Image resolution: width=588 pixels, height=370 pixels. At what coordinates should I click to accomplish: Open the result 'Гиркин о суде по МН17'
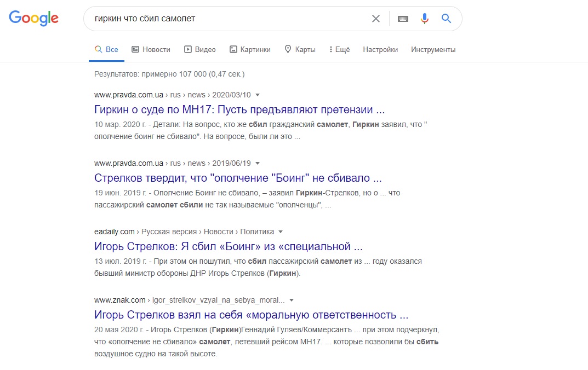coord(239,109)
